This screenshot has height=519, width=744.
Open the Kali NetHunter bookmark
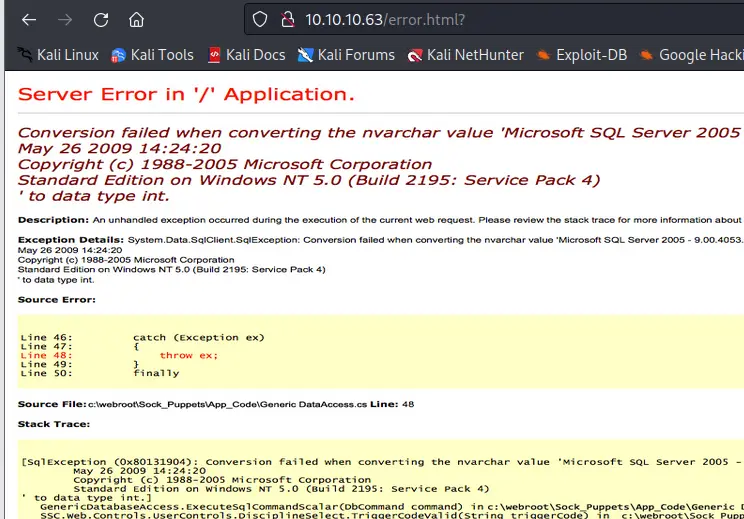tap(465, 55)
